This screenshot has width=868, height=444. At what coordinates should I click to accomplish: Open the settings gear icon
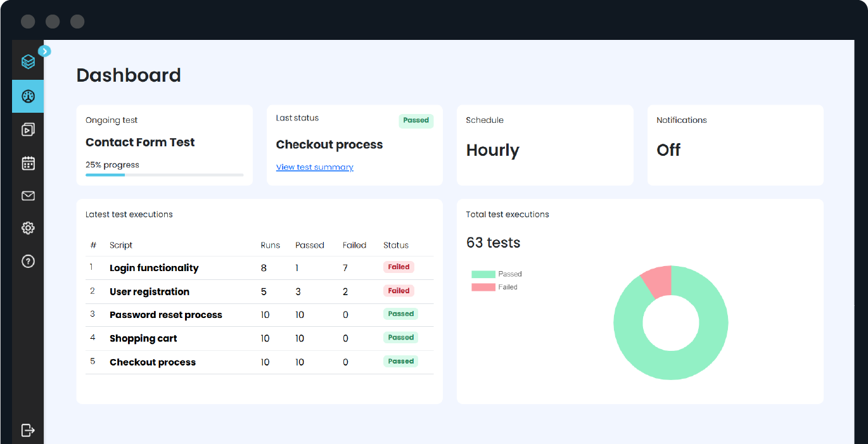(x=28, y=228)
